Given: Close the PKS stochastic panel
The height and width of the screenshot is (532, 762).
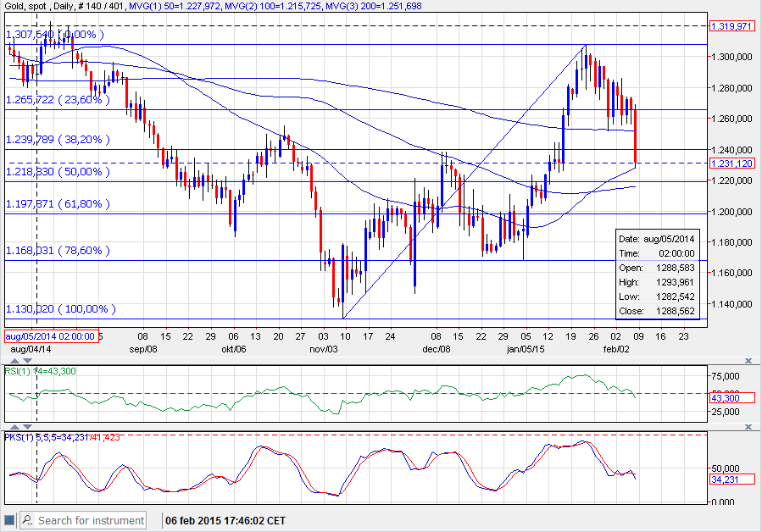Looking at the screenshot, I should 748,427.
